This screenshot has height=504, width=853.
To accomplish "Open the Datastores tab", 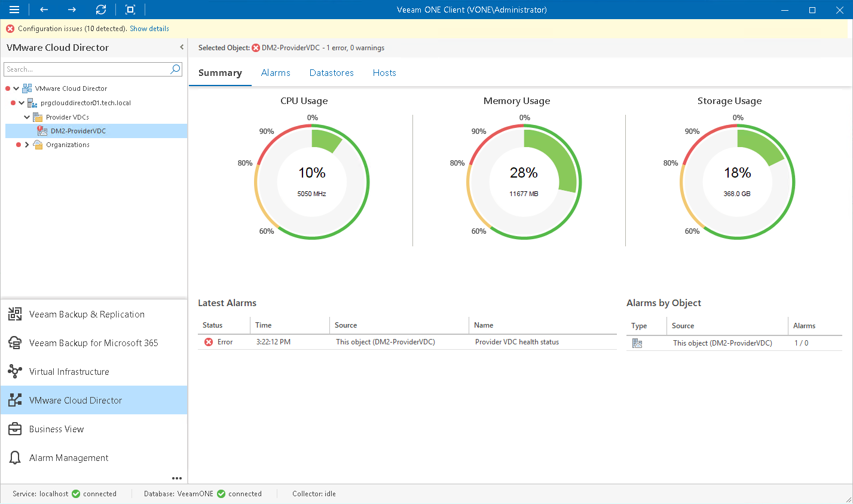I will pos(332,73).
